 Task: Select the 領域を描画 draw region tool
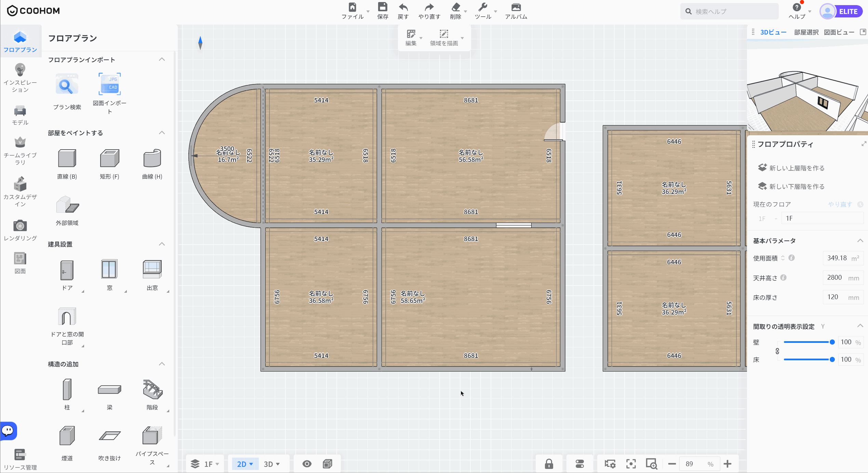444,34
